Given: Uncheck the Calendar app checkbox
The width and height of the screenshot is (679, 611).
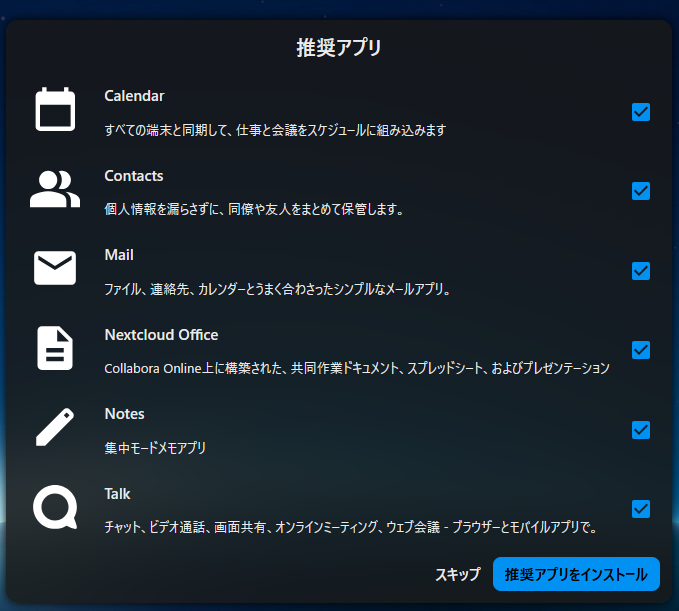Looking at the screenshot, I should (x=641, y=112).
